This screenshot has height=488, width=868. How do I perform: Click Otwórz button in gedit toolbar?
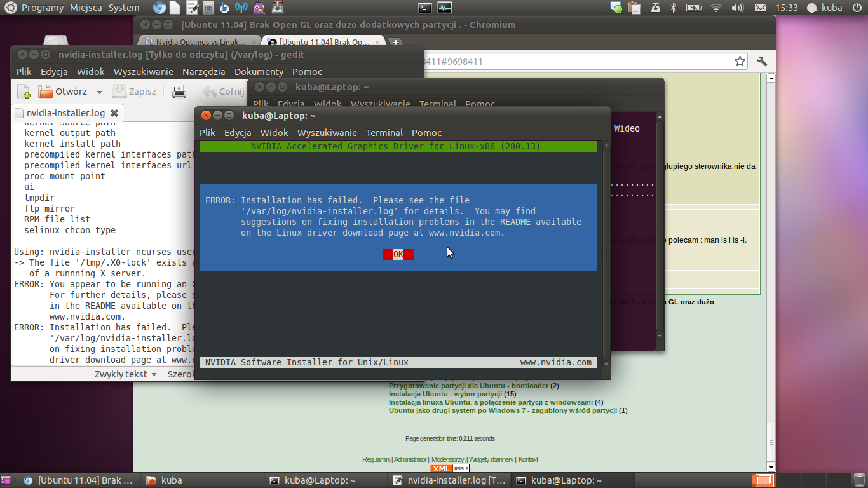pos(63,91)
